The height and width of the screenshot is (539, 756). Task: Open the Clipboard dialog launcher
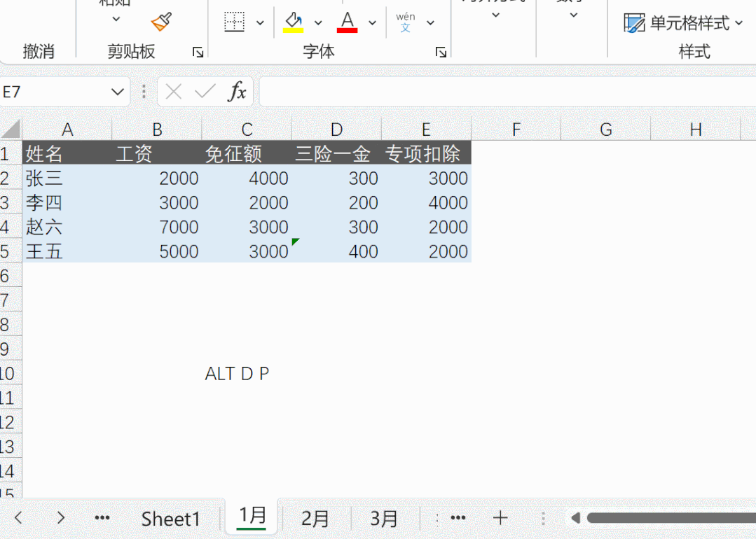pyautogui.click(x=198, y=52)
